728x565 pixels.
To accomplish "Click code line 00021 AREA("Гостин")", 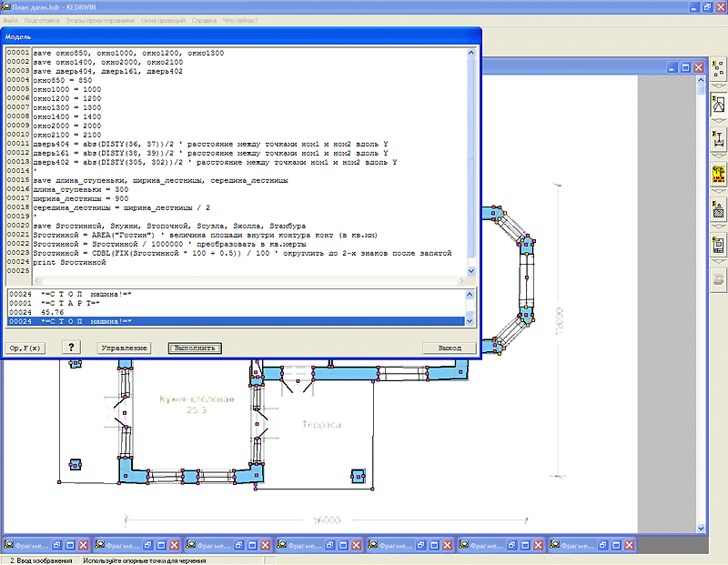I will click(x=206, y=235).
